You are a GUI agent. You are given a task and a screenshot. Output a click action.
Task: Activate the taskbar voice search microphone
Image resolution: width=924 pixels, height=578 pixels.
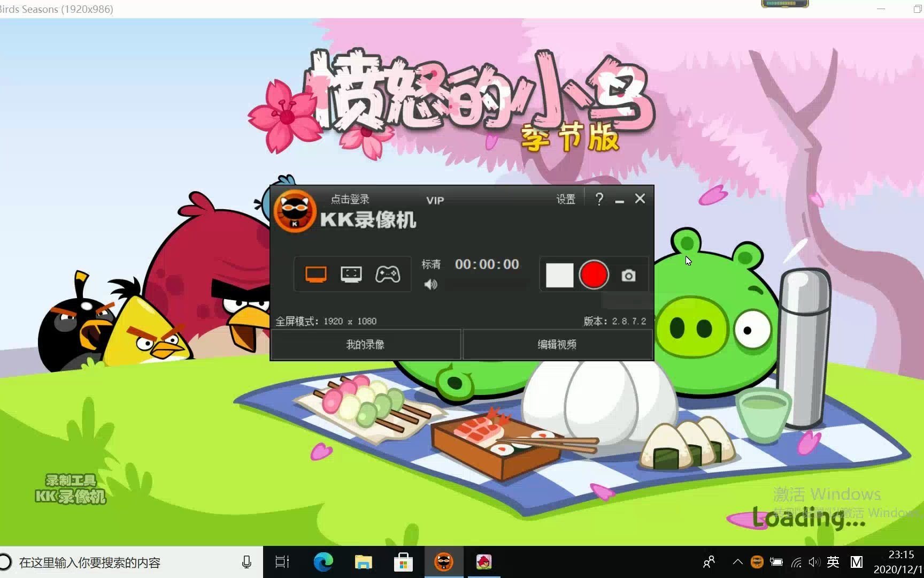tap(247, 562)
